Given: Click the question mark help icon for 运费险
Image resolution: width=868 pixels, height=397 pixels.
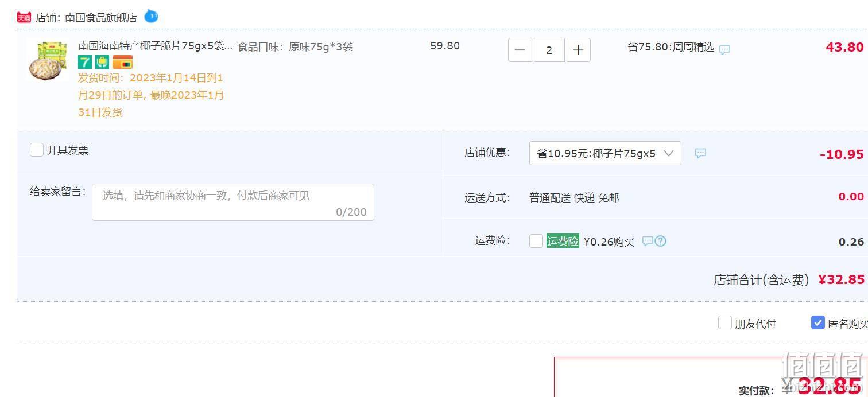Looking at the screenshot, I should pos(660,241).
